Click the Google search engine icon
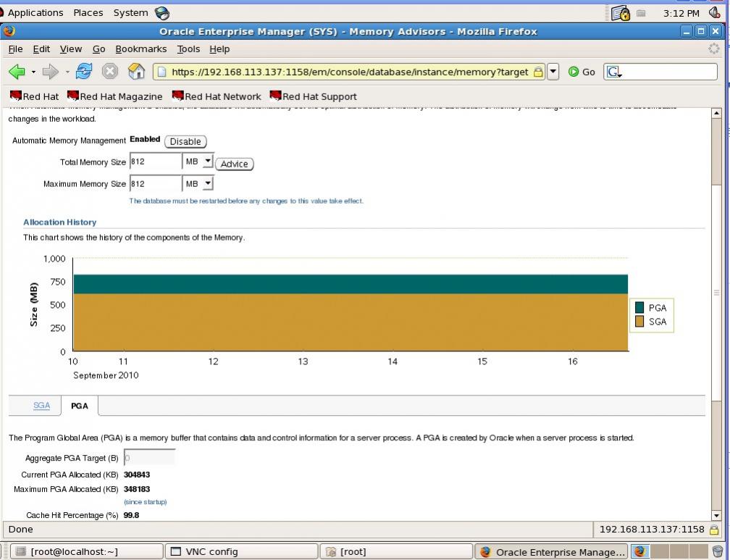The width and height of the screenshot is (730, 560). [x=613, y=72]
